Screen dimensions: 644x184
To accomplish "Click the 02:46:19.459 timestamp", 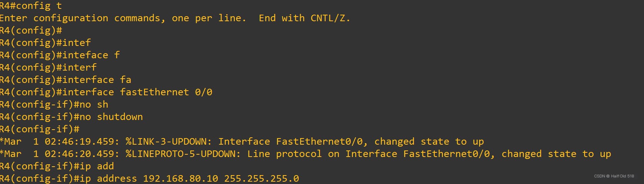I will 80,142.
